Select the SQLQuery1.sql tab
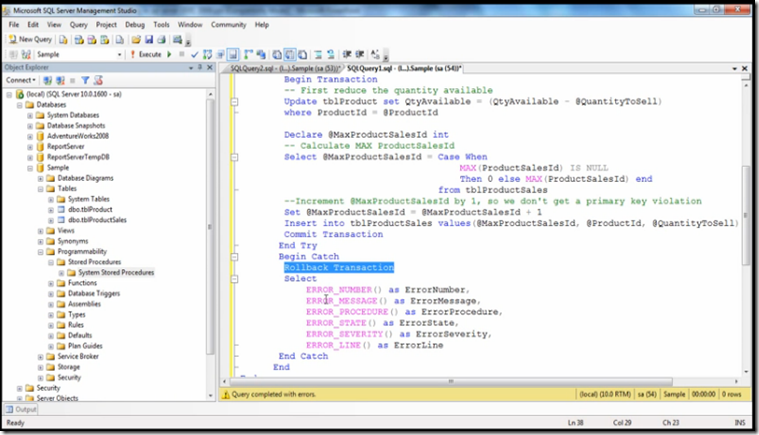The width and height of the screenshot is (759, 435). coord(404,69)
